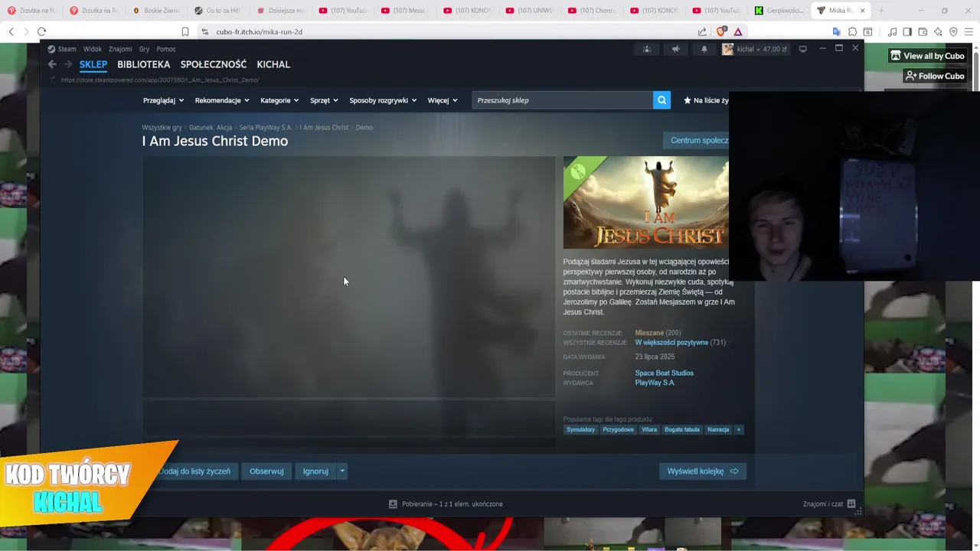The image size is (980, 551).
Task: Open the Friends & chat grid icon
Action: (851, 504)
